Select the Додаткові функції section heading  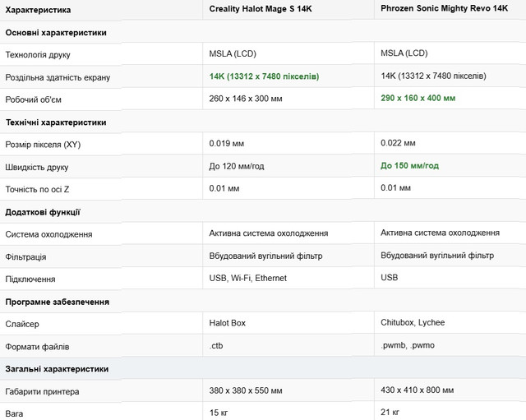coord(43,211)
